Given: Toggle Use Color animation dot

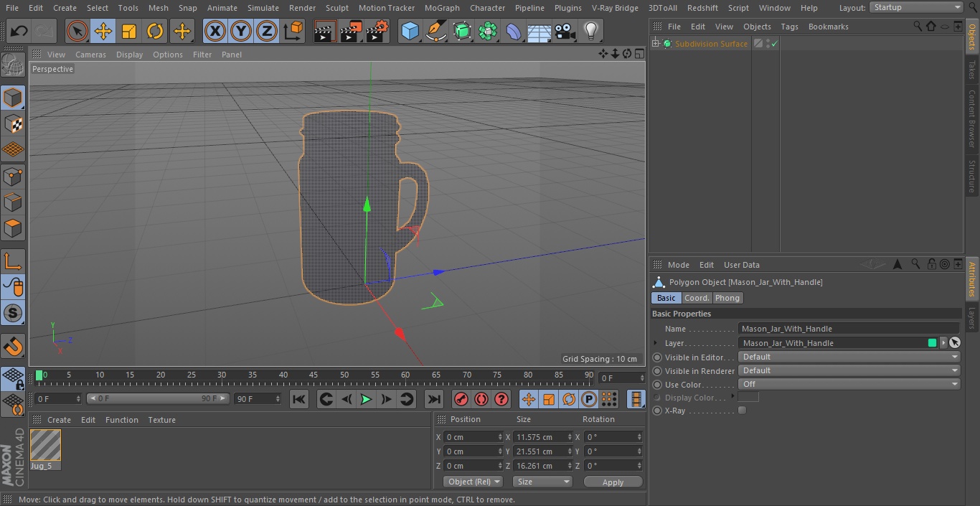Looking at the screenshot, I should click(x=657, y=385).
